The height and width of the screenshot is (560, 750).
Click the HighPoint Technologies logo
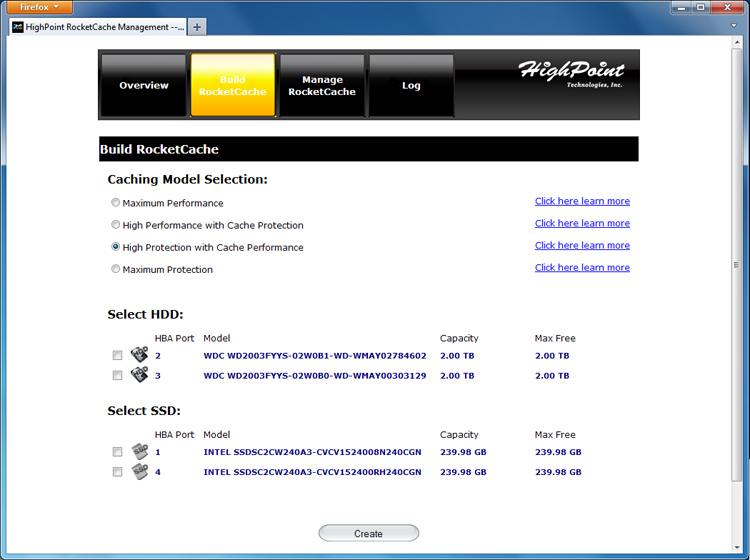click(571, 74)
